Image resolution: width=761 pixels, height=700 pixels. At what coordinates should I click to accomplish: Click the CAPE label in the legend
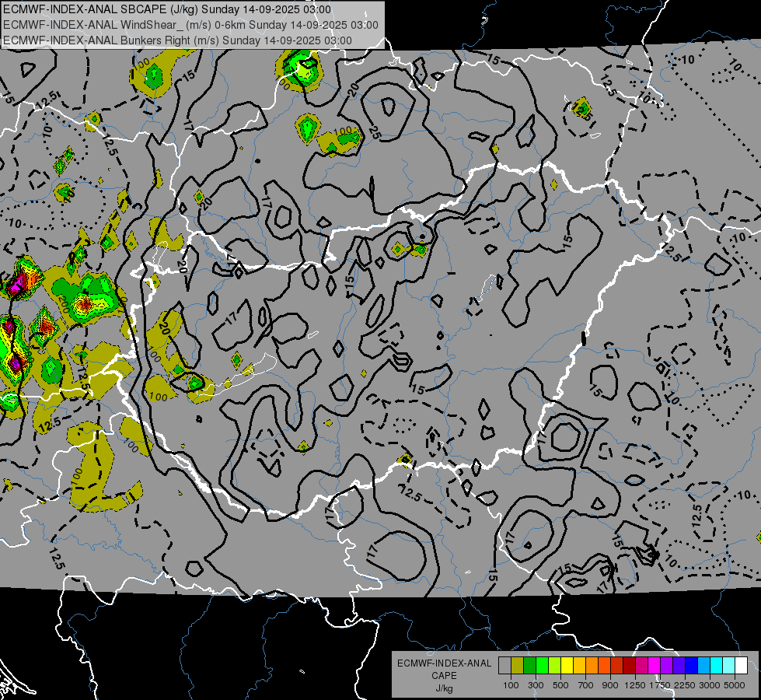tap(444, 676)
